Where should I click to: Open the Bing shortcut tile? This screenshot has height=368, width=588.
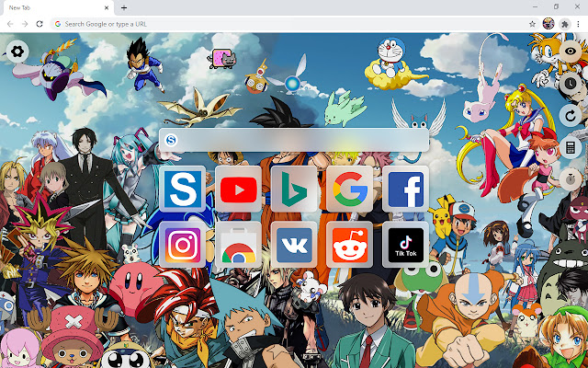coord(294,190)
